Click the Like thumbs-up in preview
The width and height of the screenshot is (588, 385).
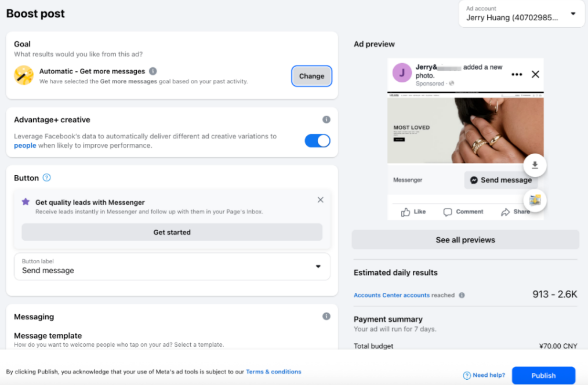tap(405, 212)
